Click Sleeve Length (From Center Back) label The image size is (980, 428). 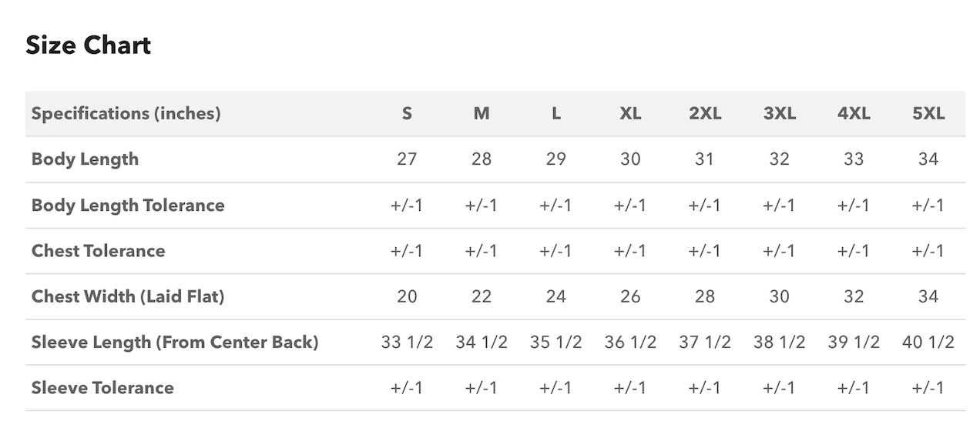point(175,343)
